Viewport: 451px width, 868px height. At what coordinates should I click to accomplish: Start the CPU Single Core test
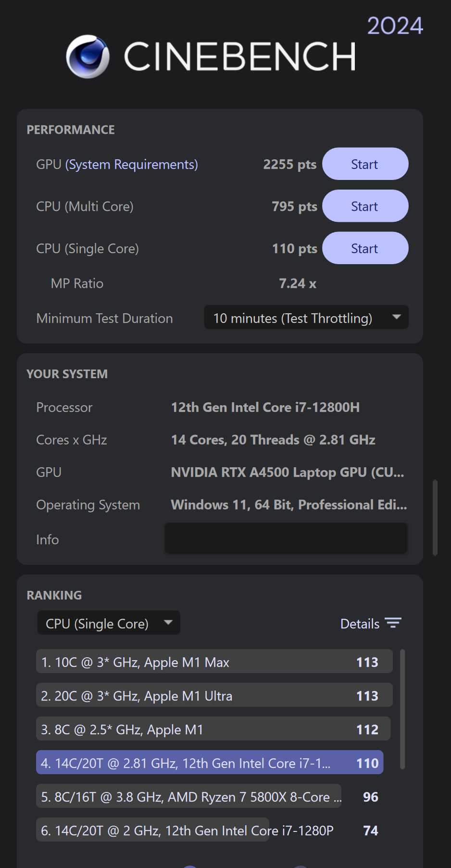coord(365,248)
